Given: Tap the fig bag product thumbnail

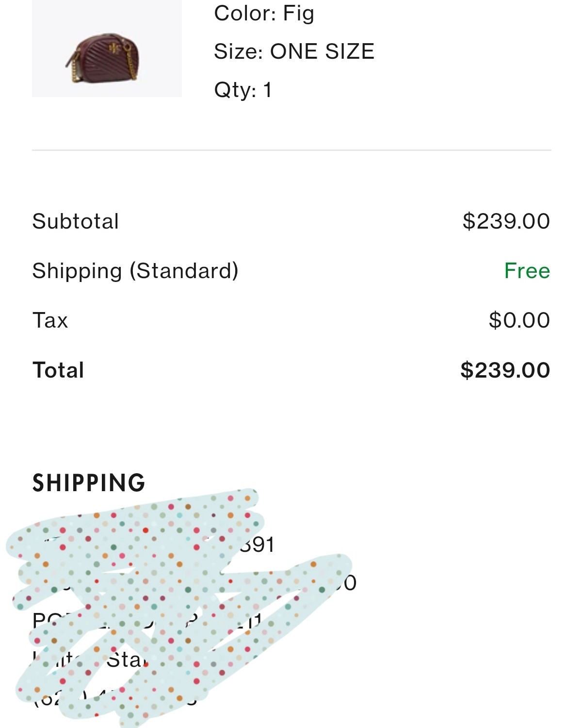Looking at the screenshot, I should click(107, 49).
